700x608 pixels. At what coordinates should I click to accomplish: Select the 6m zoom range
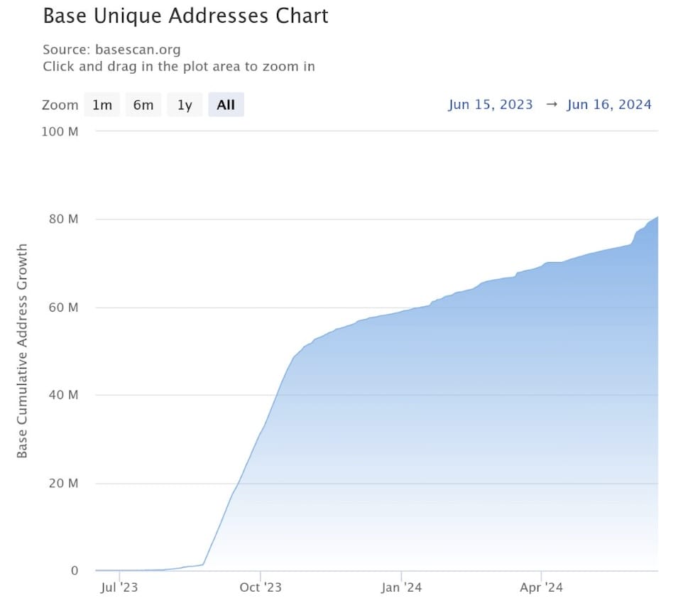coord(143,105)
